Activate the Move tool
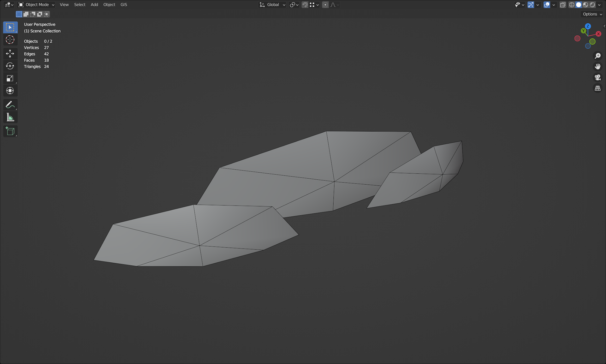606x364 pixels. coord(10,53)
